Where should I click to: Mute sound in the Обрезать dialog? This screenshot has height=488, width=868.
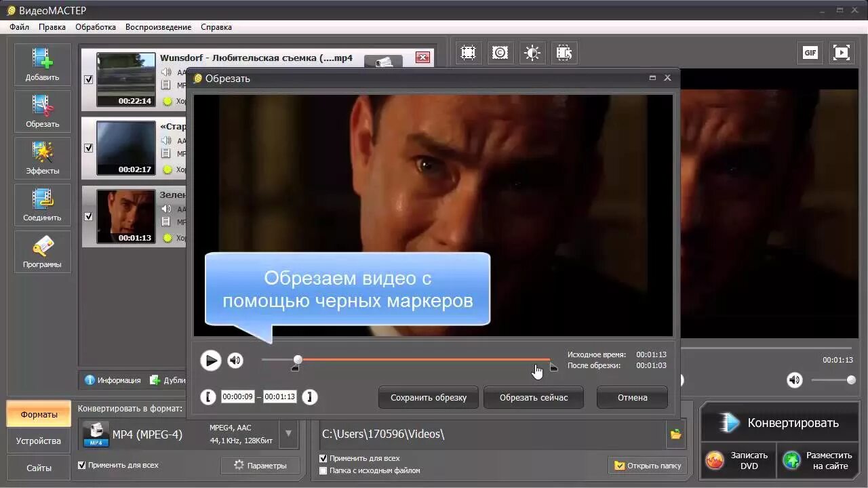pyautogui.click(x=235, y=361)
